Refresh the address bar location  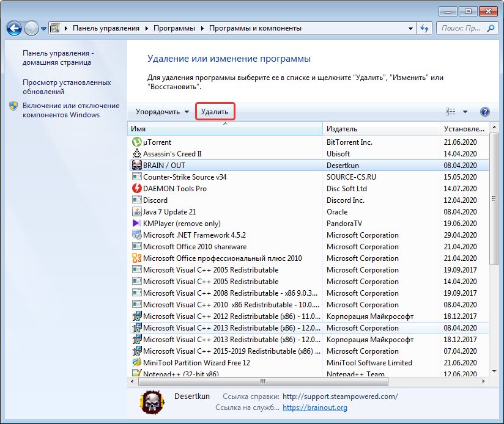pos(424,28)
